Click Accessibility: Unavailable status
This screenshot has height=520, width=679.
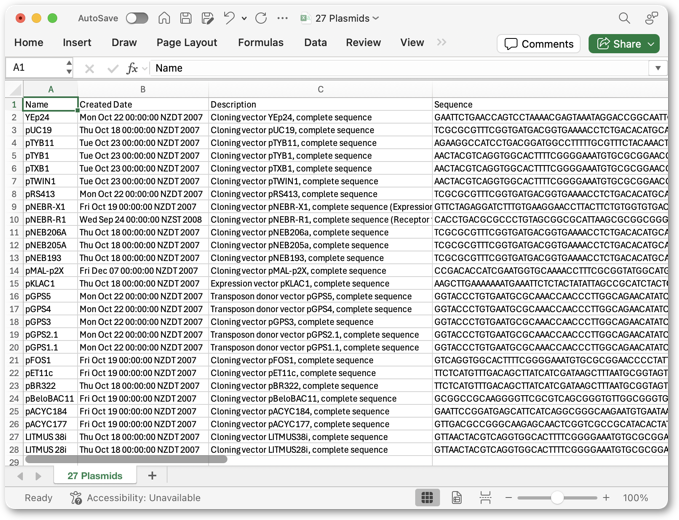[x=135, y=498]
